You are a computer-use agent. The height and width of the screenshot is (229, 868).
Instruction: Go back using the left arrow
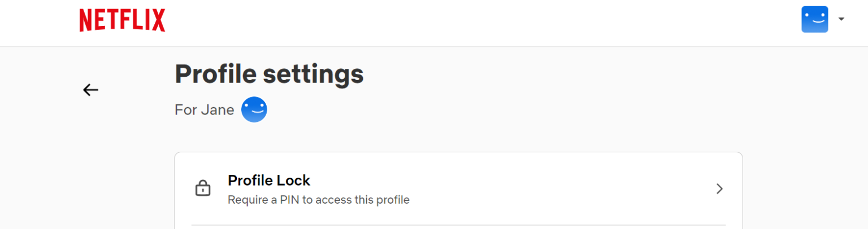click(90, 90)
